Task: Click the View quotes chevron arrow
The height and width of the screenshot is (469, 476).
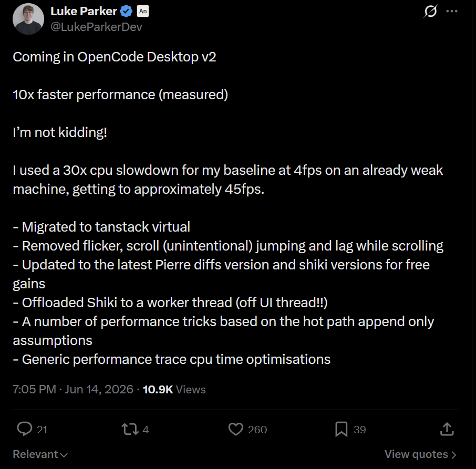Action: click(453, 455)
